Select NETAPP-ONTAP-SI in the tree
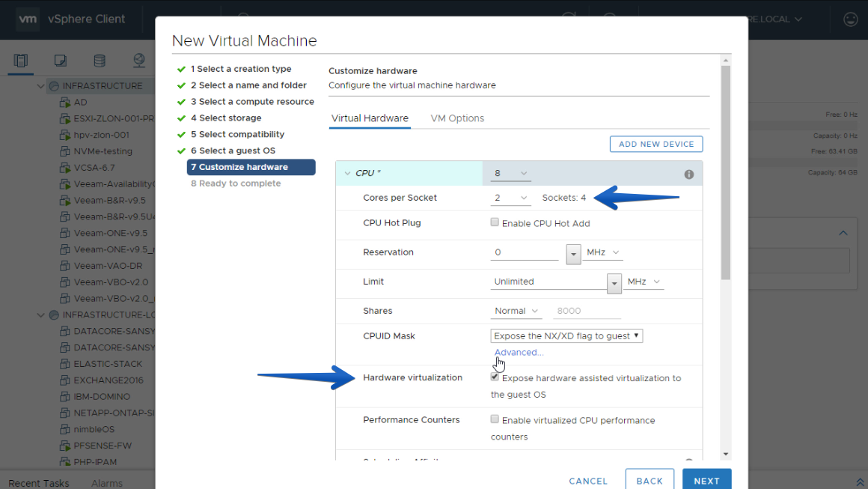Viewport: 868px width, 489px height. (114, 413)
